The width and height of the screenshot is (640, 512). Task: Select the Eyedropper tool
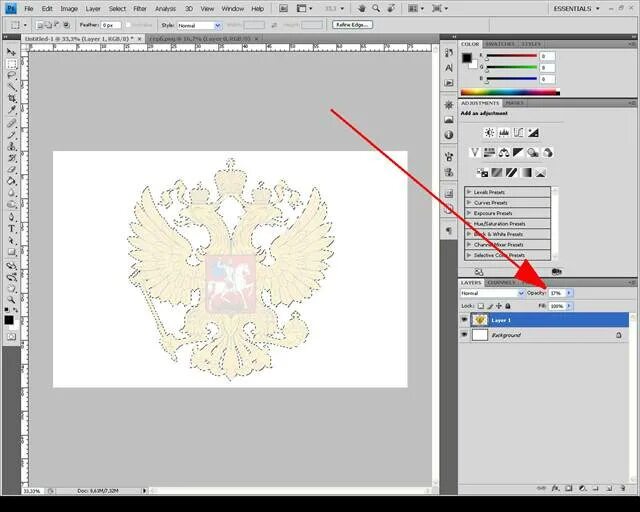[x=11, y=110]
